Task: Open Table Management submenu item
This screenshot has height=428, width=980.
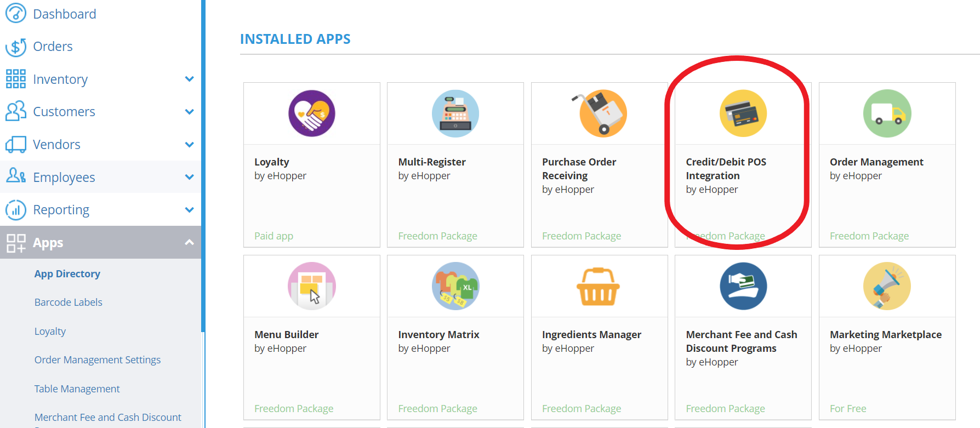Action: coord(77,389)
